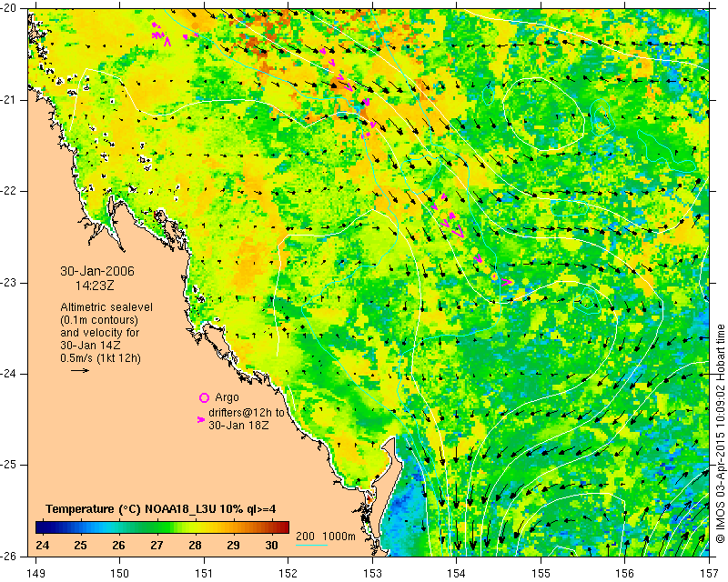Click the 'Temperature (°C) NOAA18_L3U 10% ql>=4' title
This screenshot has width=728, height=582.
(x=161, y=509)
